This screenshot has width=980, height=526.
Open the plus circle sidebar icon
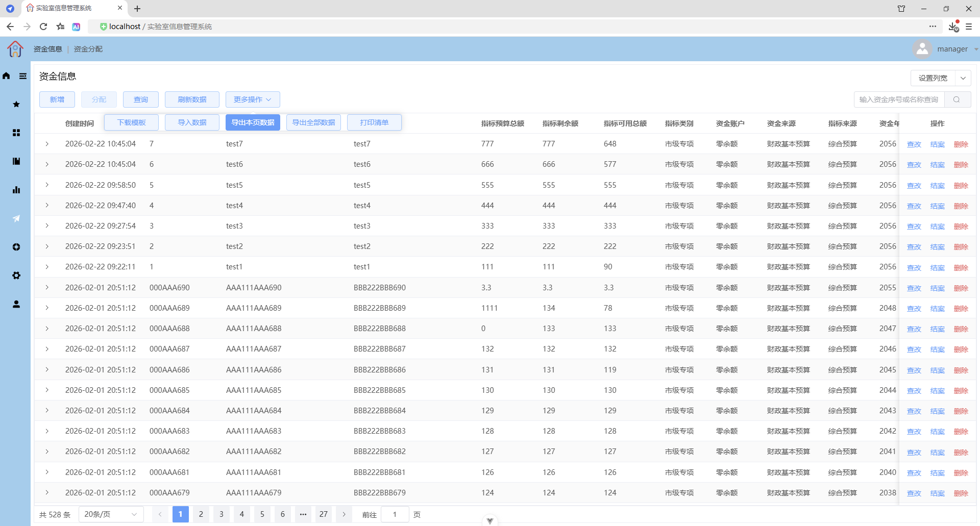[x=16, y=247]
